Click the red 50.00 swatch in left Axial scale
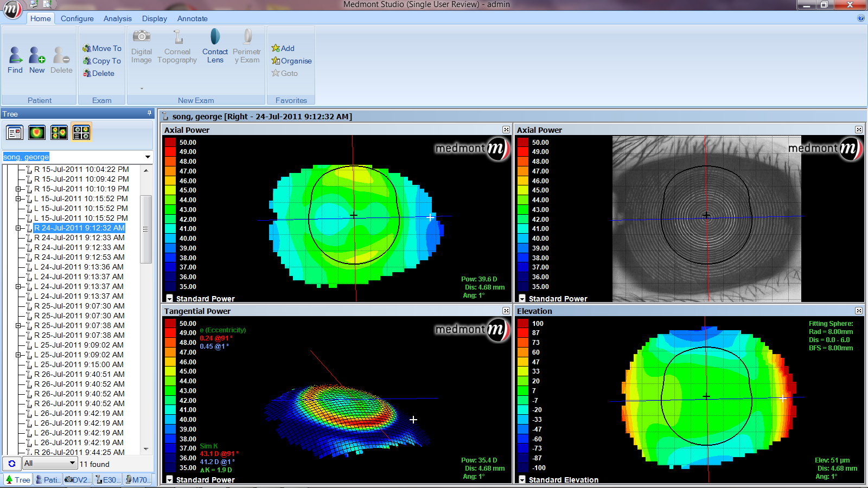868x488 pixels. pyautogui.click(x=170, y=143)
